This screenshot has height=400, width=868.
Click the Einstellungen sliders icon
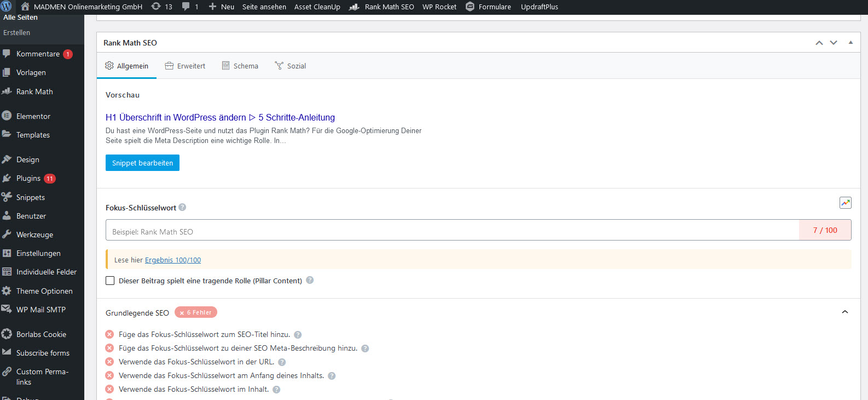click(7, 253)
